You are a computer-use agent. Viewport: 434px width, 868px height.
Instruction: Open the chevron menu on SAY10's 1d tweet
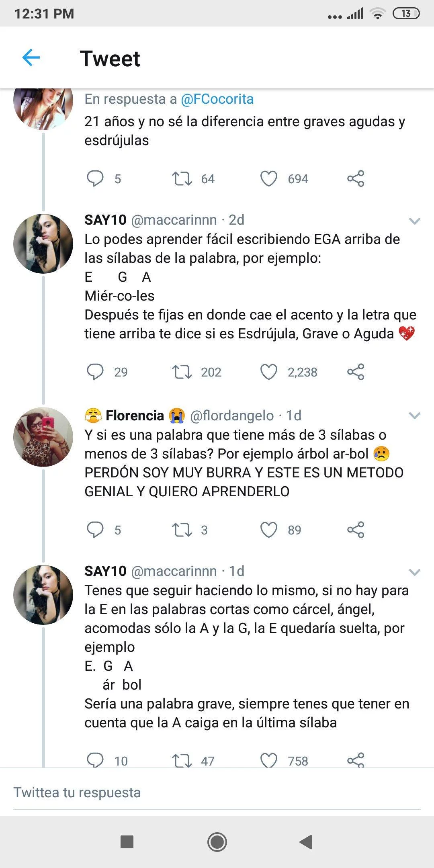click(x=414, y=572)
